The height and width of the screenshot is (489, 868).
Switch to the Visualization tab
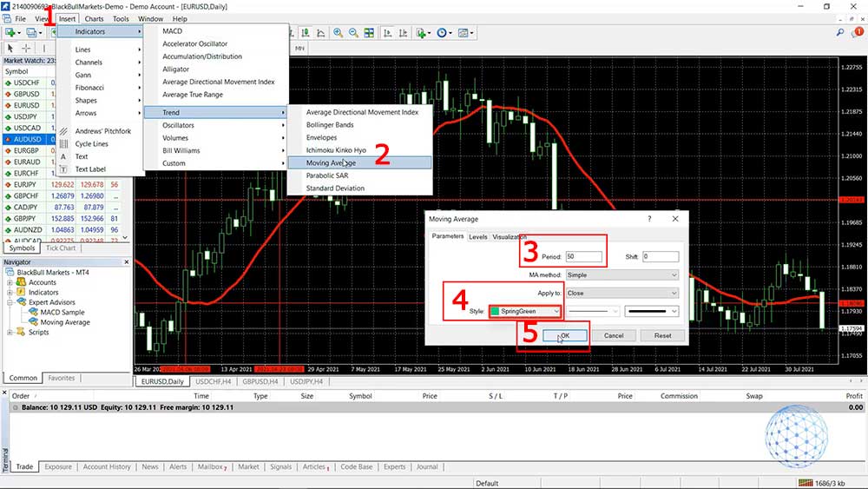(x=510, y=237)
